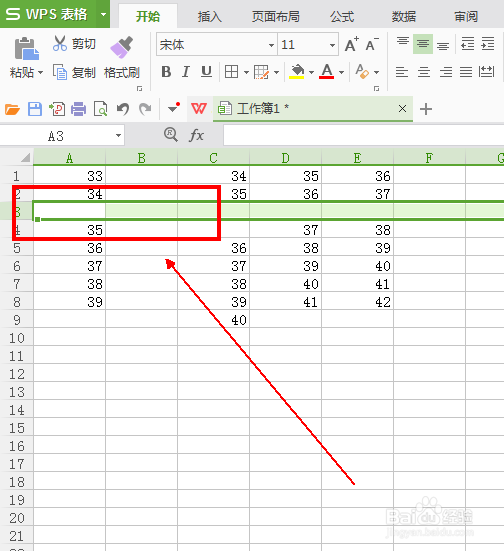
Task: Align text left
Action: click(x=402, y=72)
